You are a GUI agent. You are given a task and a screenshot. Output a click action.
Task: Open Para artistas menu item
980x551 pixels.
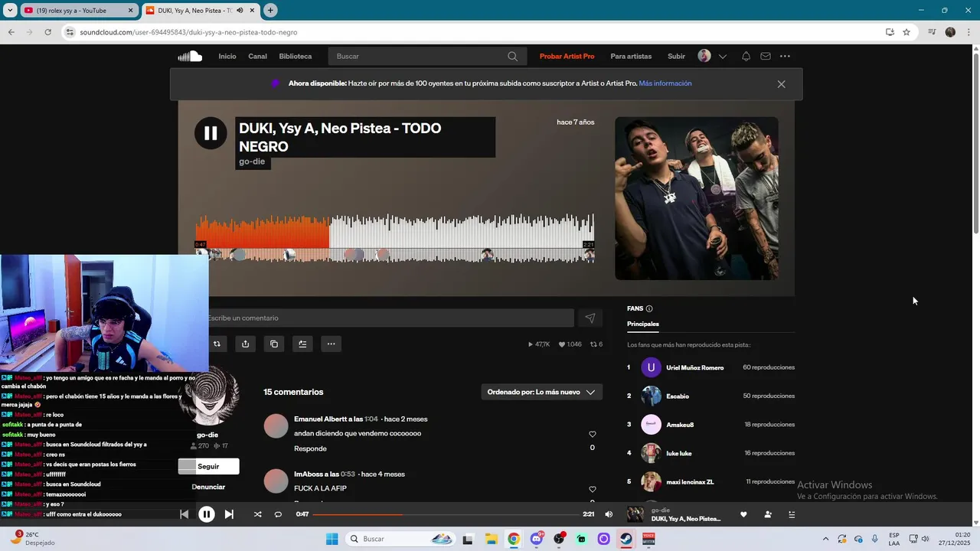pyautogui.click(x=631, y=56)
